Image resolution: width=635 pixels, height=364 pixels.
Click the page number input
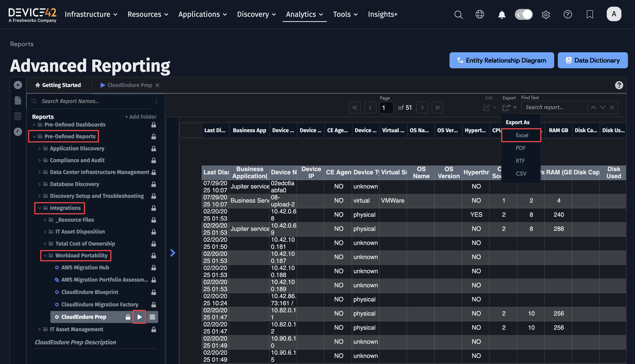point(386,108)
